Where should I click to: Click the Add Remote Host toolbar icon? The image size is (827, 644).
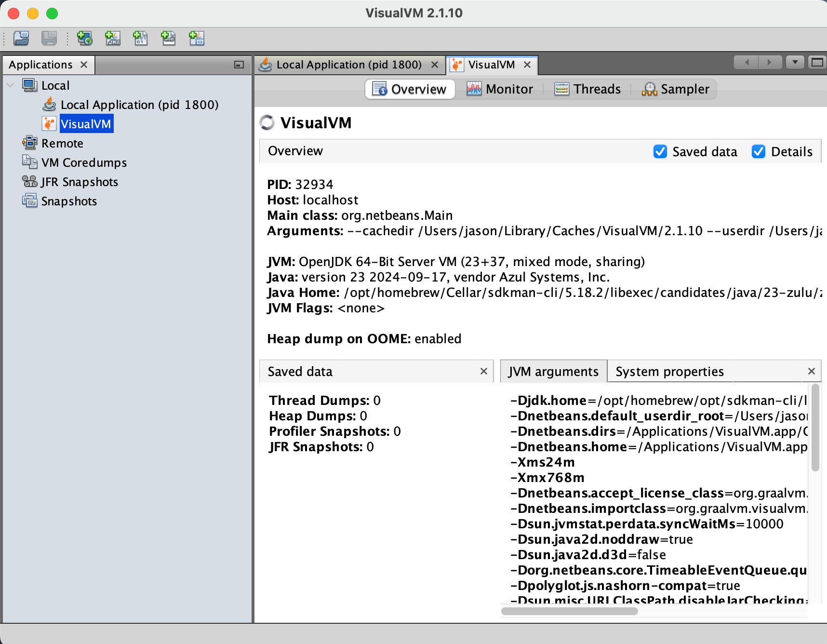click(85, 38)
